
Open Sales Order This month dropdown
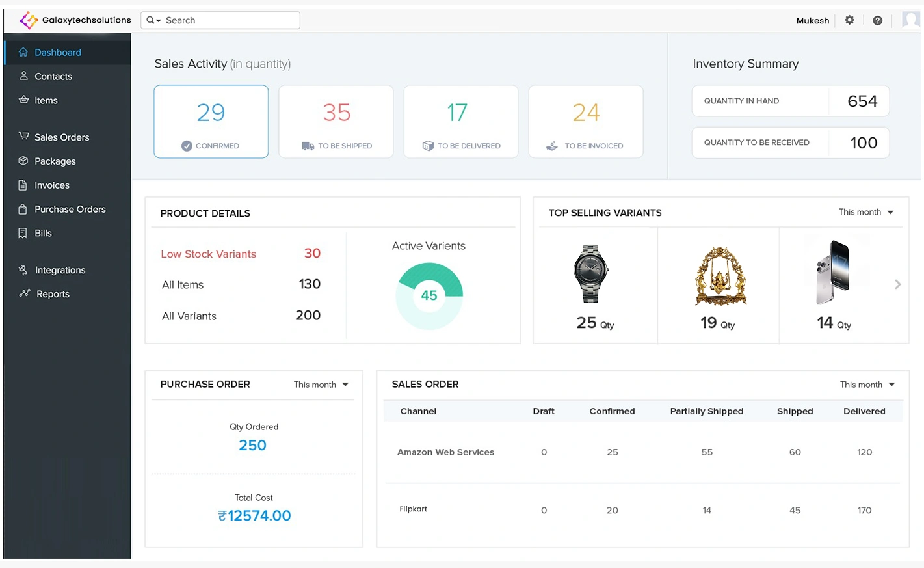coord(867,385)
